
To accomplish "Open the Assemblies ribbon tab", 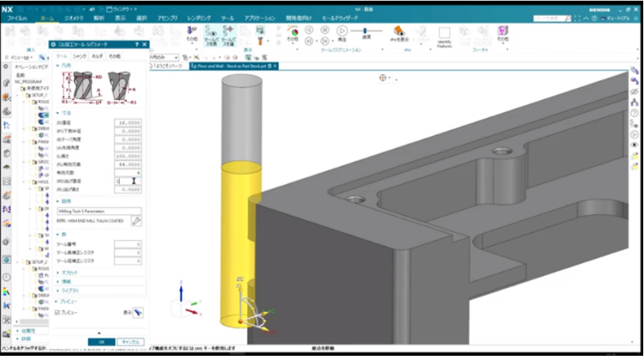I will point(167,18).
